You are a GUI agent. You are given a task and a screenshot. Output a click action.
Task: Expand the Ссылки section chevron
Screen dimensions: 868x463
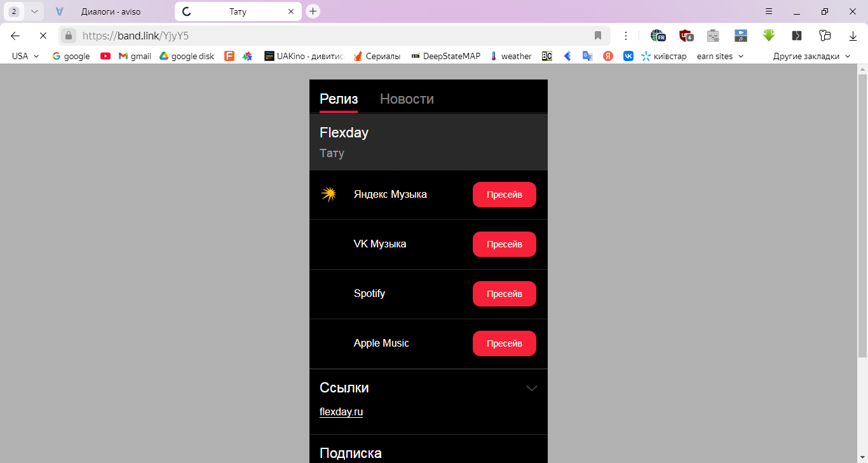[532, 388]
